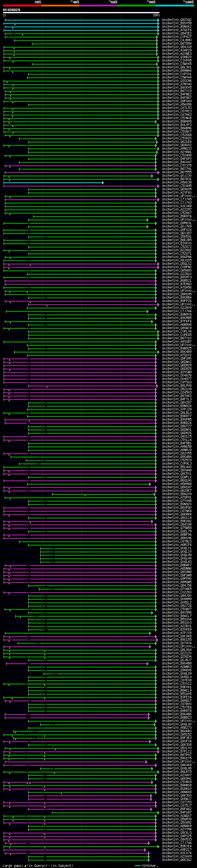Select label UniRef100_O80533

coord(177,839)
